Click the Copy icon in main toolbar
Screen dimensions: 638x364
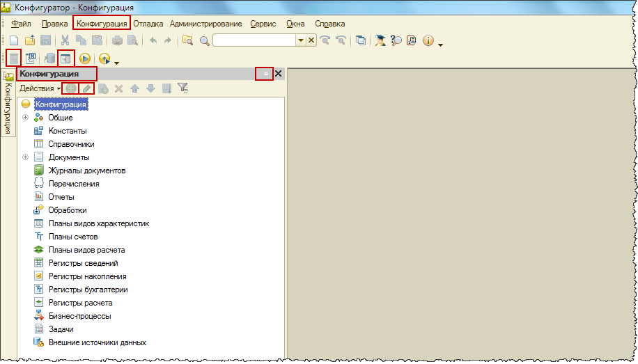click(81, 40)
